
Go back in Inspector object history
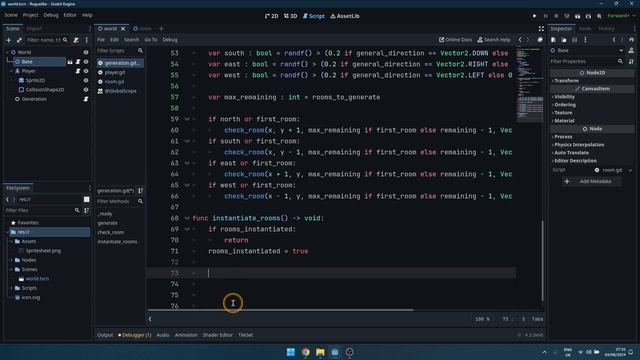click(614, 40)
